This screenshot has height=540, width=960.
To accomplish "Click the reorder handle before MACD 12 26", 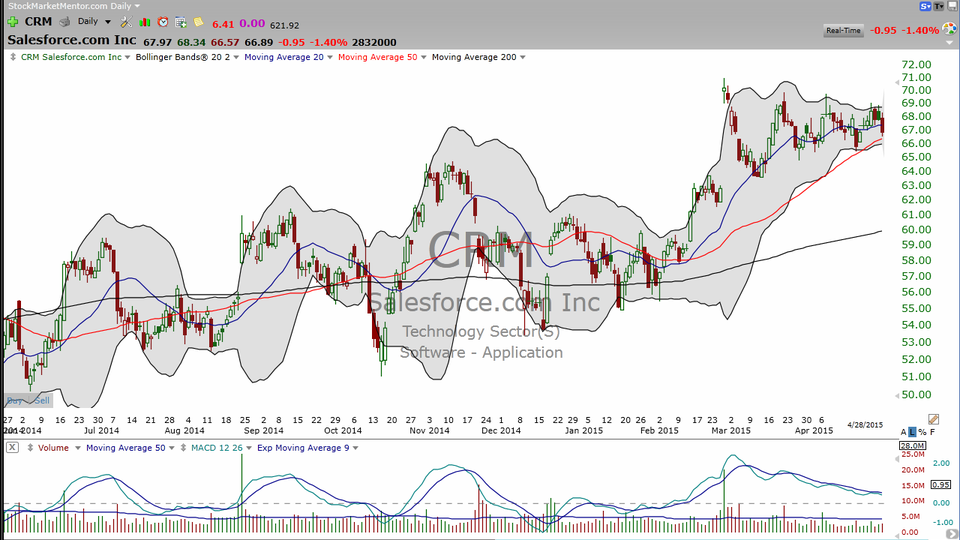I will [x=183, y=448].
